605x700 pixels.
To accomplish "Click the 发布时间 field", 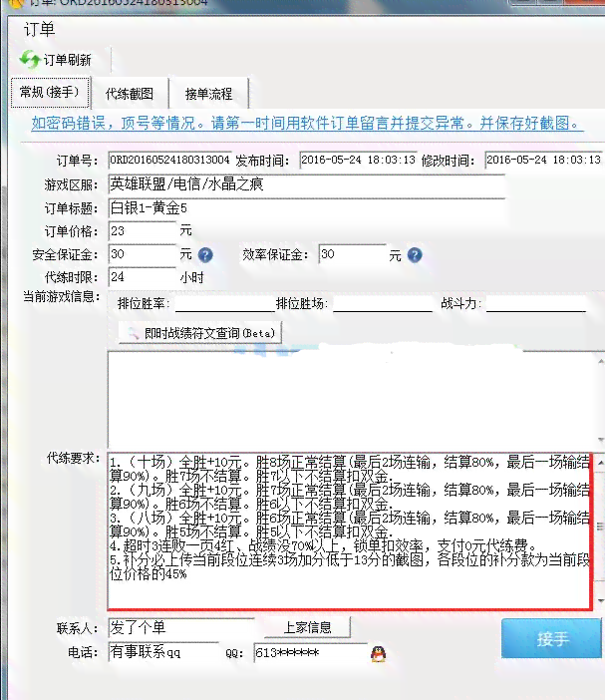I will (x=358, y=160).
